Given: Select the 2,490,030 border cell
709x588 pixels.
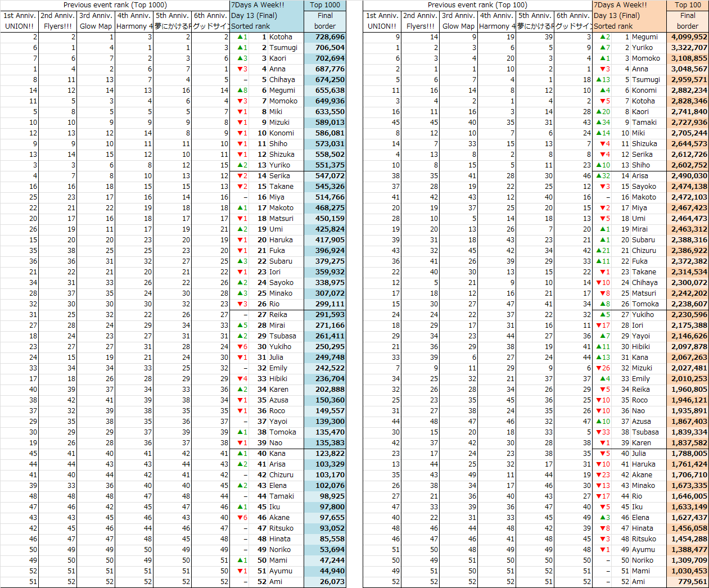Looking at the screenshot, I should [x=688, y=176].
